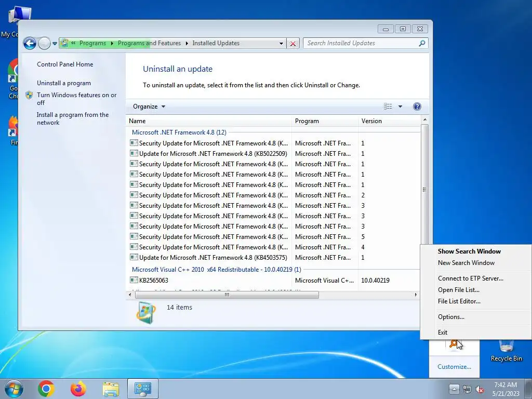
Task: Open the address bar history dropdown
Action: tap(281, 44)
